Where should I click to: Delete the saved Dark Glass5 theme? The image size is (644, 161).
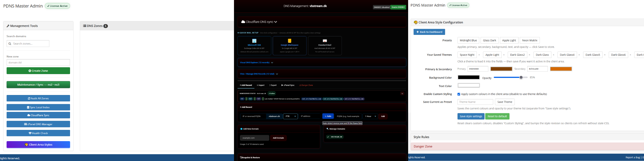click(x=605, y=55)
